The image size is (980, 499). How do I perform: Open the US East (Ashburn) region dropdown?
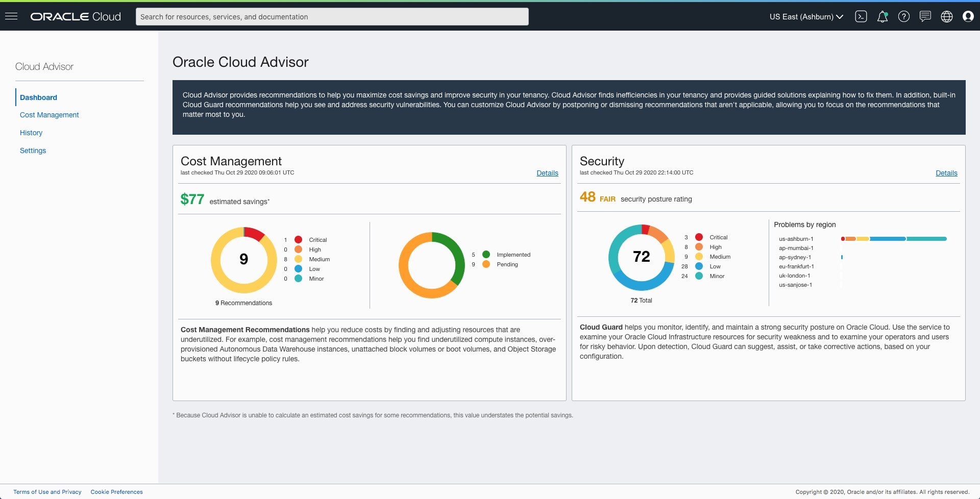(805, 16)
